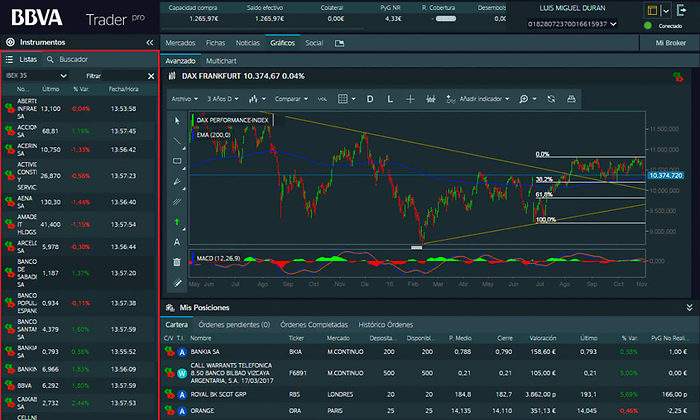Open the layout dropdown arrow at top right
The width and height of the screenshot is (700, 420).
pos(666,11)
